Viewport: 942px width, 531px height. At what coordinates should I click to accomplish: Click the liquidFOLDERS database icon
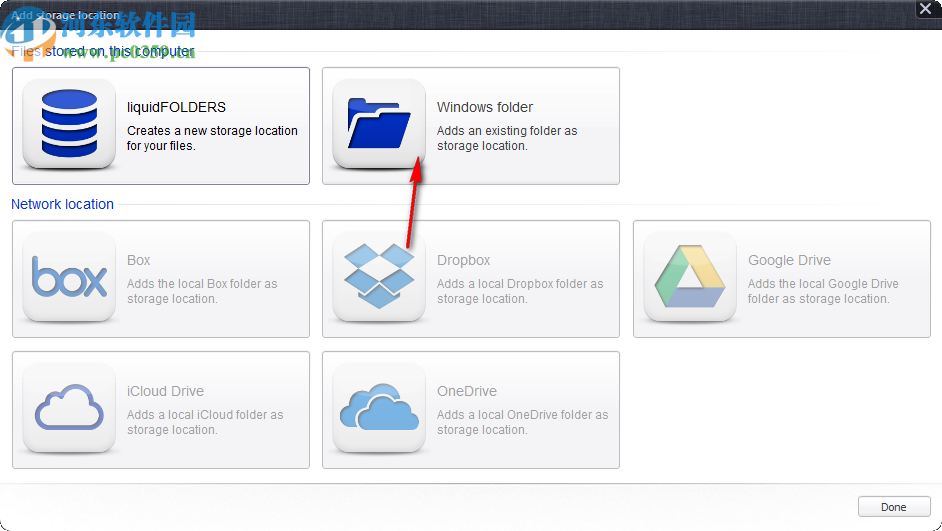pos(69,123)
